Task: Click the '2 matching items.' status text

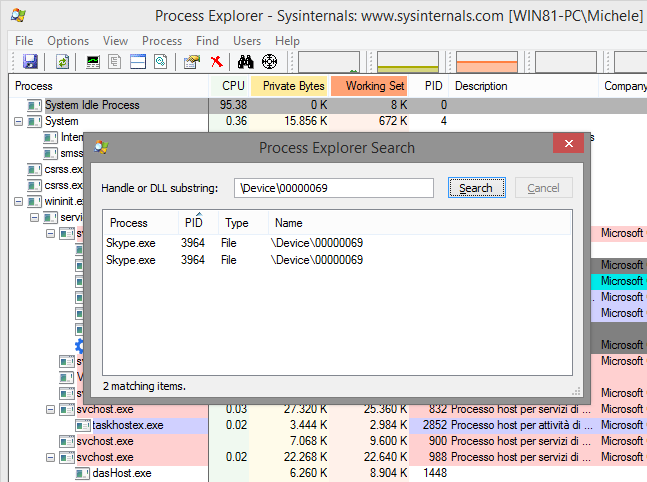Action: point(144,386)
